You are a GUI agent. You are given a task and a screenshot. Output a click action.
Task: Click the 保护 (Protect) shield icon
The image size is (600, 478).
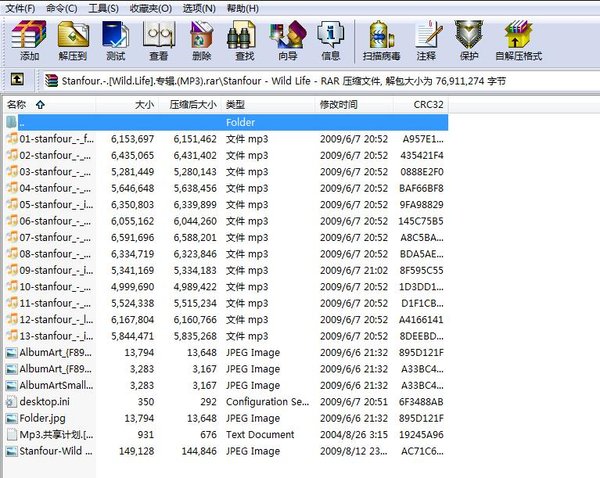(469, 35)
